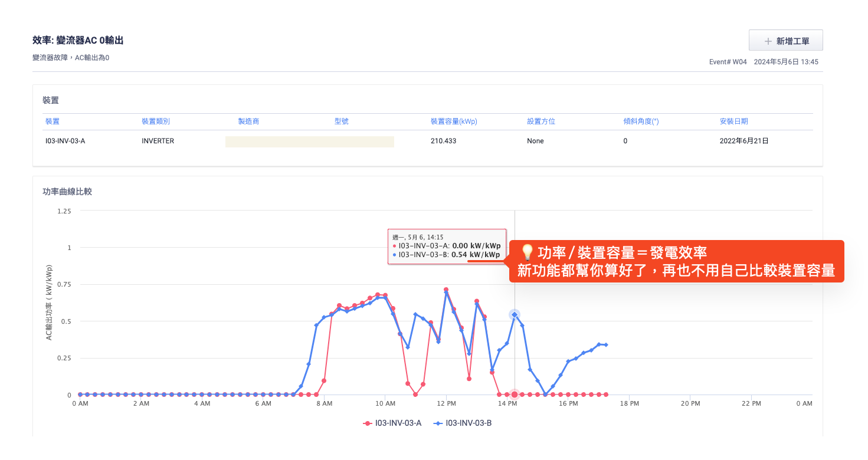This screenshot has height=460, width=868.
Task: Click the None orientation cell
Action: tap(535, 141)
